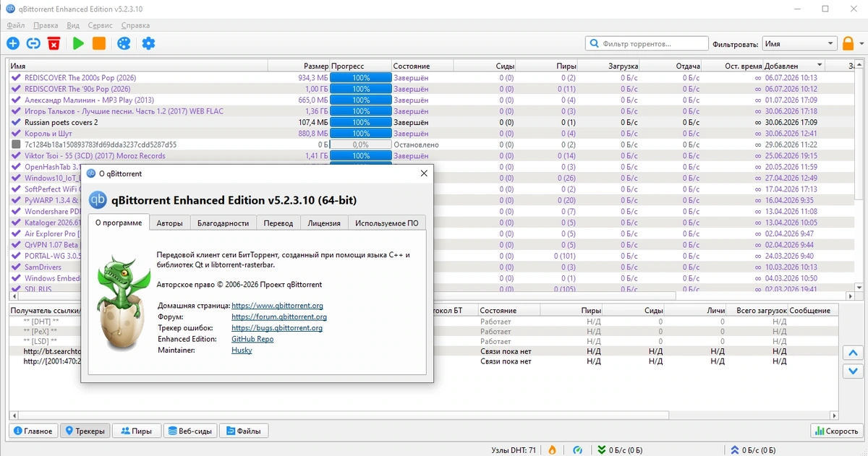Open the https://forum.qbittorrent.org link
868x456 pixels.
[279, 317]
